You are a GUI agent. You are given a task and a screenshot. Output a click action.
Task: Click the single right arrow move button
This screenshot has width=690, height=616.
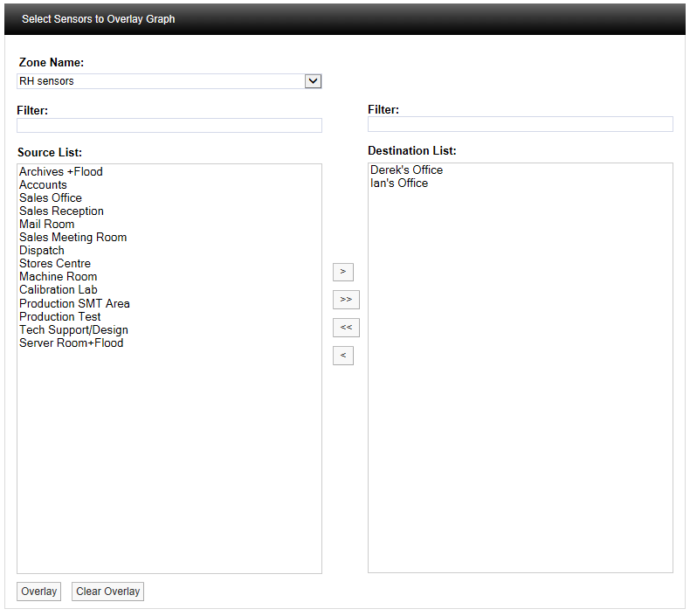pyautogui.click(x=342, y=272)
